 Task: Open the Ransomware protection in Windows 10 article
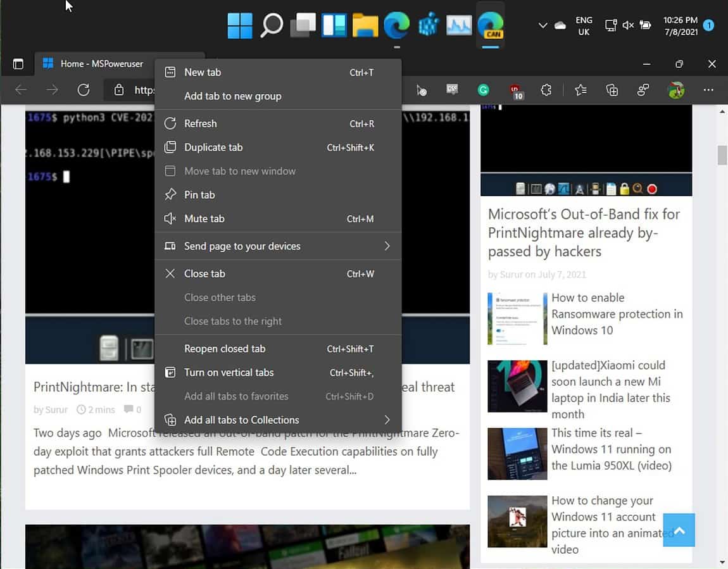pyautogui.click(x=617, y=314)
